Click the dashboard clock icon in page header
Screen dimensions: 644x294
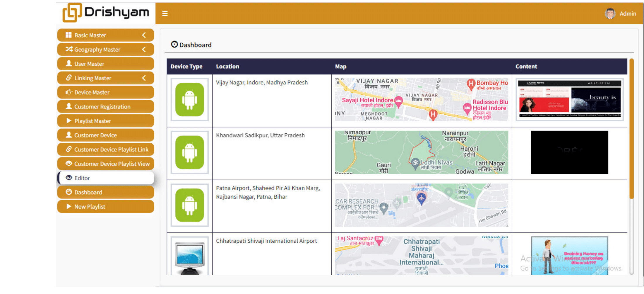click(174, 45)
